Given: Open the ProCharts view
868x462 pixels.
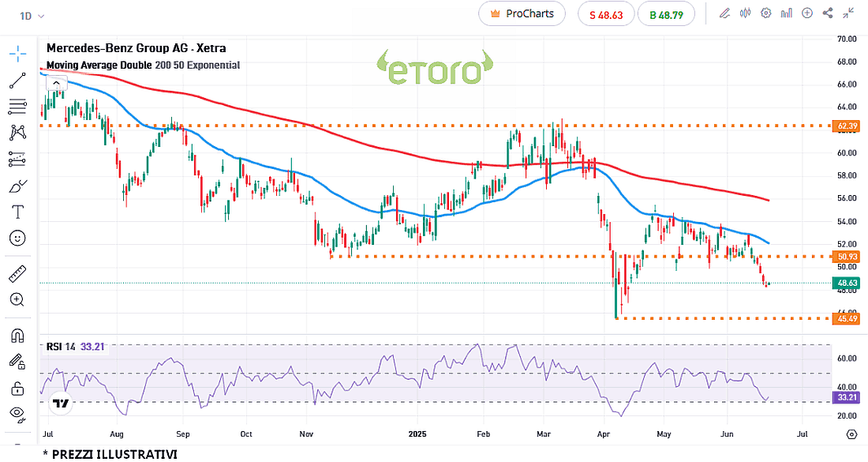Looking at the screenshot, I should tap(522, 13).
